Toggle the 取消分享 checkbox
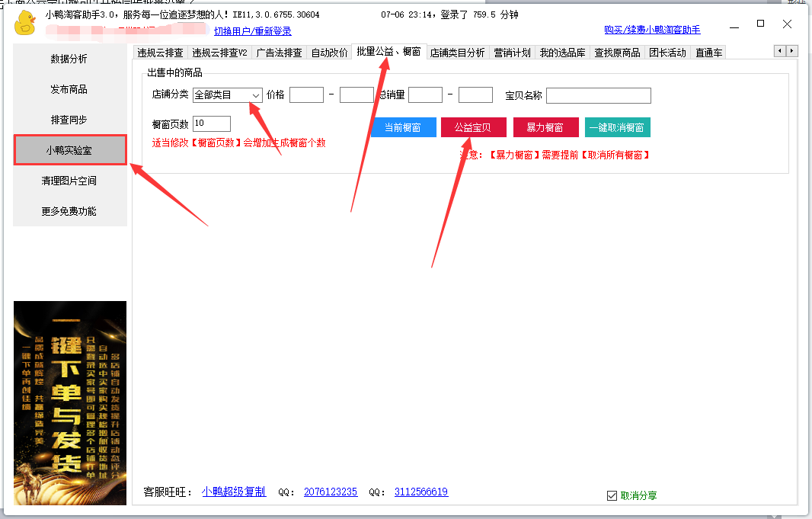 tap(612, 495)
